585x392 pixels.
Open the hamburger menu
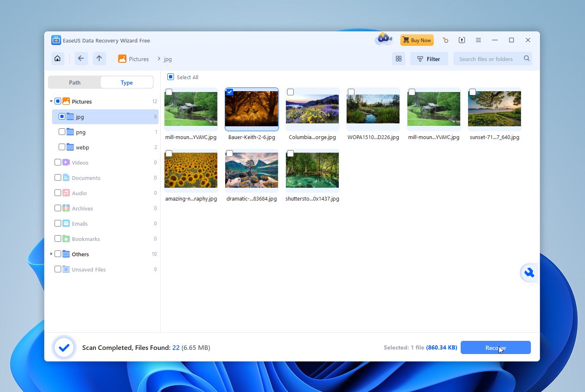coord(478,40)
